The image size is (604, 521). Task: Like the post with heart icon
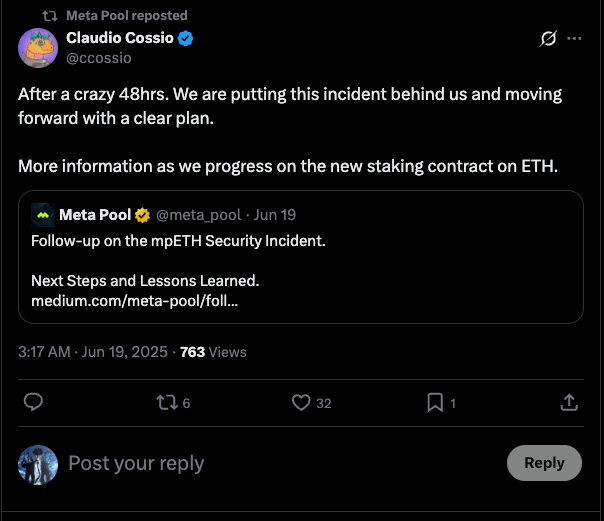(x=300, y=402)
